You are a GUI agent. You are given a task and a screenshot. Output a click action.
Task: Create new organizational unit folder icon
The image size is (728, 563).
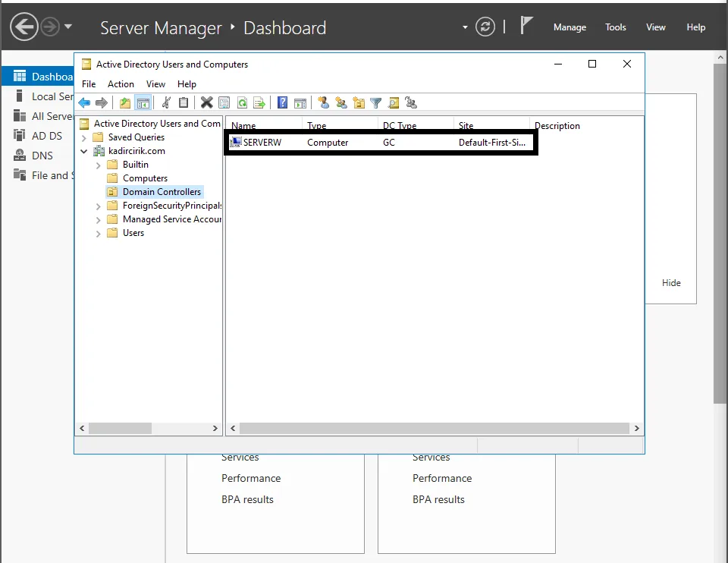point(359,103)
